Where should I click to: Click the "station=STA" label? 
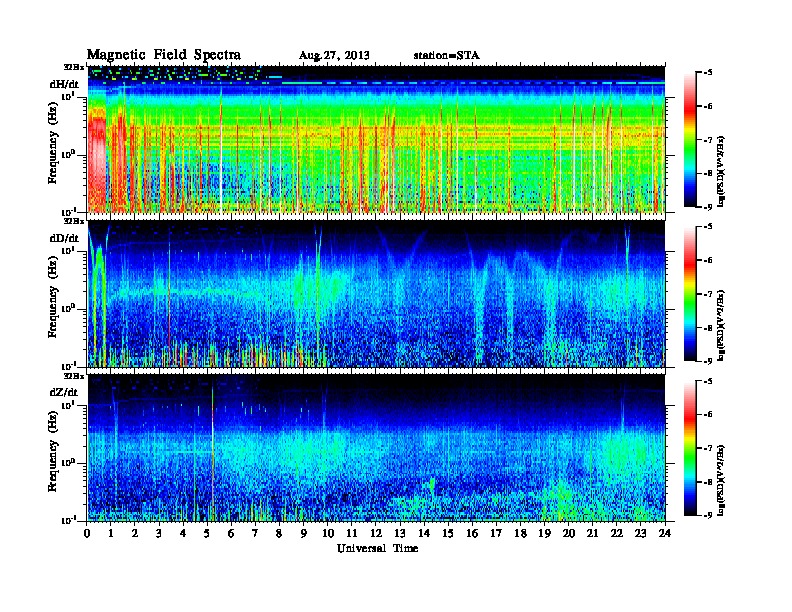pyautogui.click(x=447, y=56)
